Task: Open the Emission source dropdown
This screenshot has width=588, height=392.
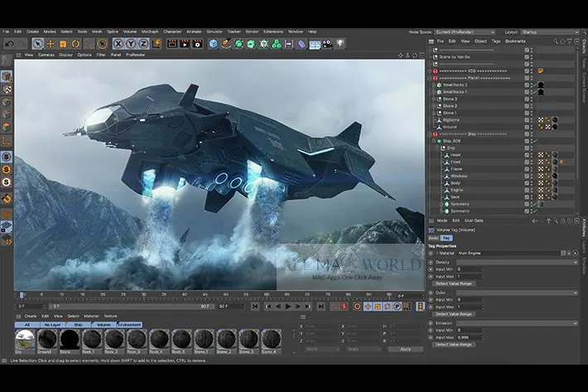Action: (x=517, y=323)
